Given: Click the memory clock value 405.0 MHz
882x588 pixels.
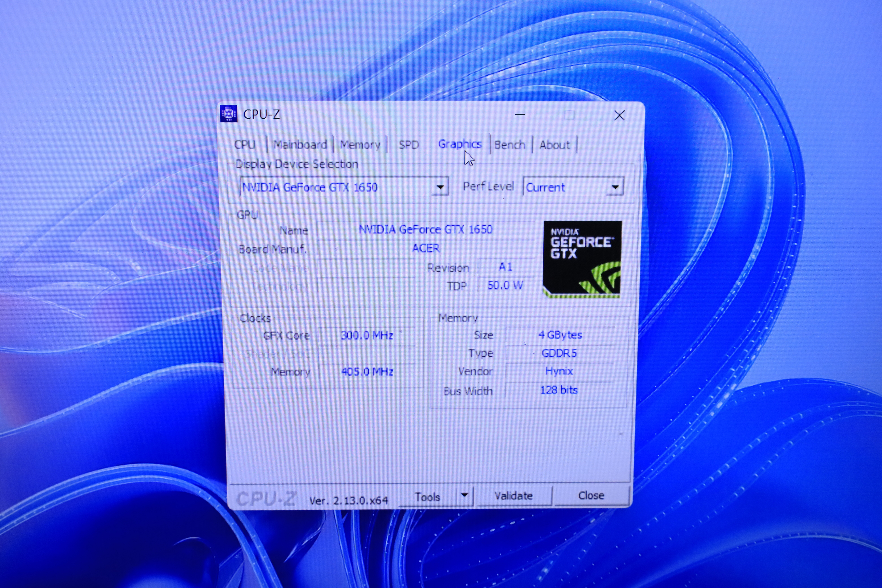Looking at the screenshot, I should (x=367, y=372).
